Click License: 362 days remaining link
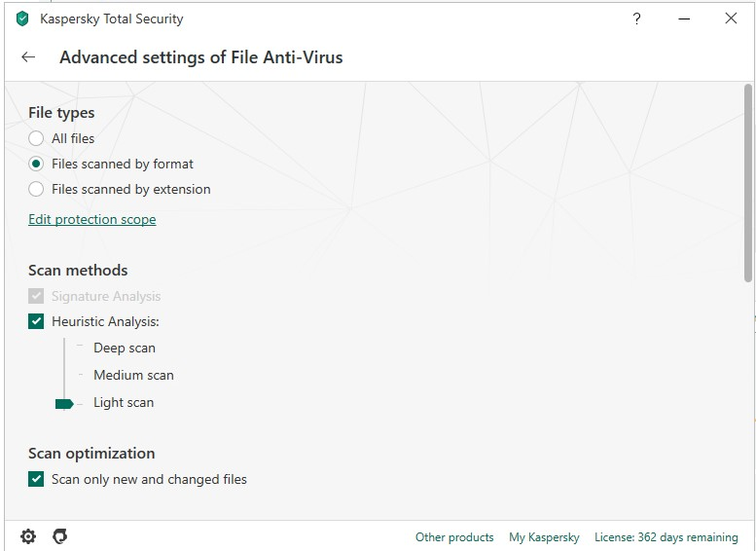756x551 pixels. click(x=666, y=537)
